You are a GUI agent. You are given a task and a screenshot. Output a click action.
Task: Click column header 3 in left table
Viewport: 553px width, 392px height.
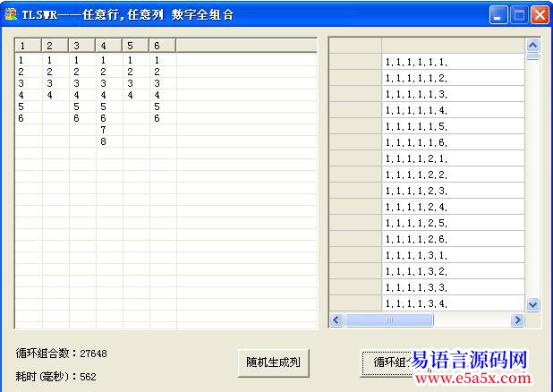(81, 46)
